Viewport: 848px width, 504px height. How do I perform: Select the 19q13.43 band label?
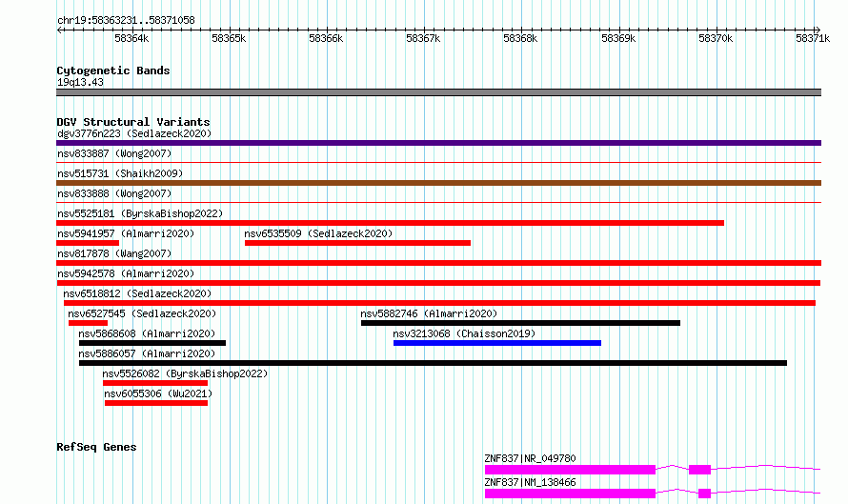[80, 82]
